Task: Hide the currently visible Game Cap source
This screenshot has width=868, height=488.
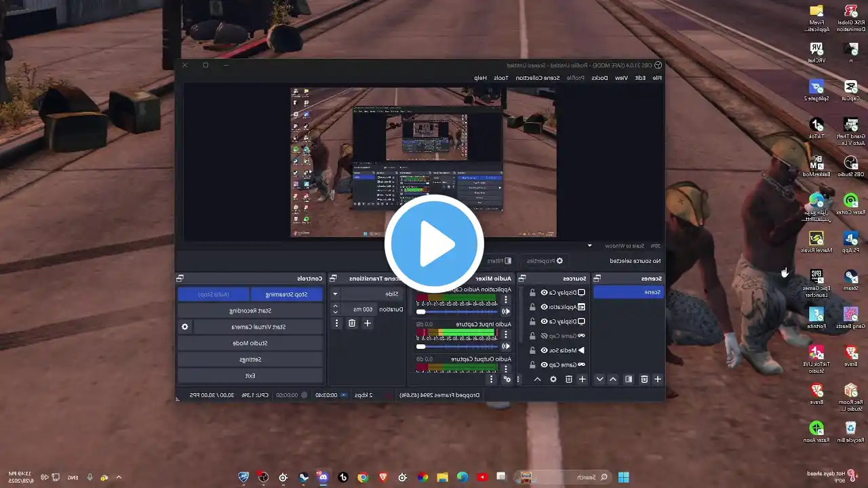Action: pyautogui.click(x=544, y=365)
